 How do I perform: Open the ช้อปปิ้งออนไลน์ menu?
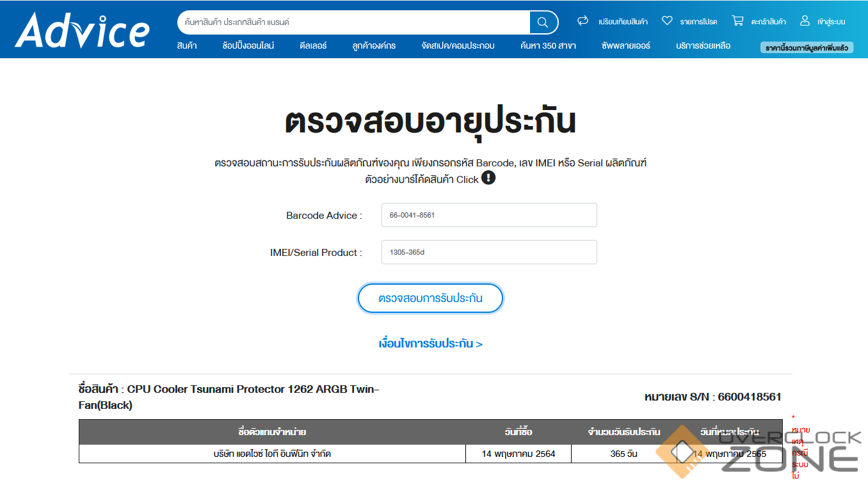248,45
